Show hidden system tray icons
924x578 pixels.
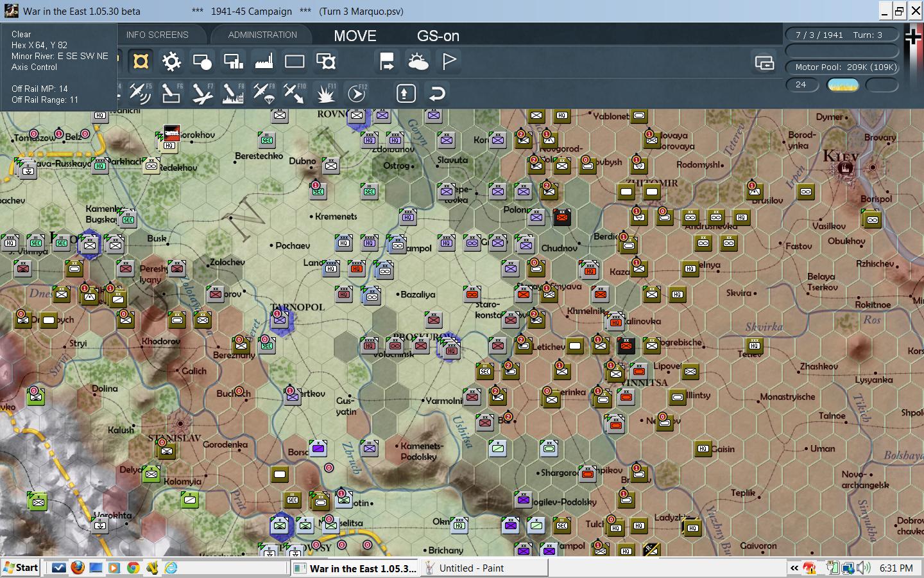click(x=794, y=568)
